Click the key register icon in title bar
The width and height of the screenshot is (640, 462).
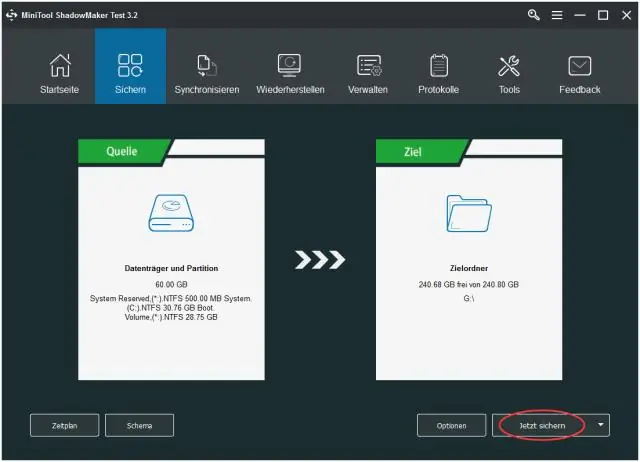533,15
